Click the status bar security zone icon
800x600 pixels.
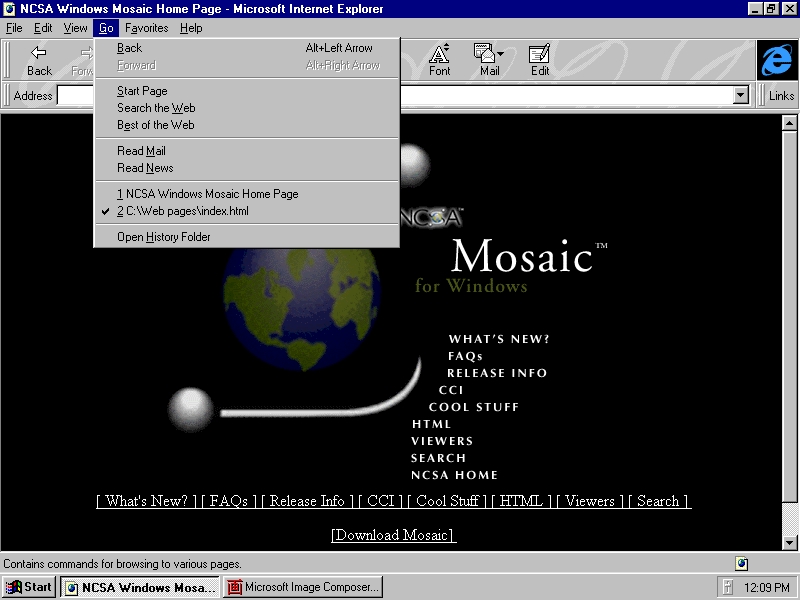click(741, 563)
